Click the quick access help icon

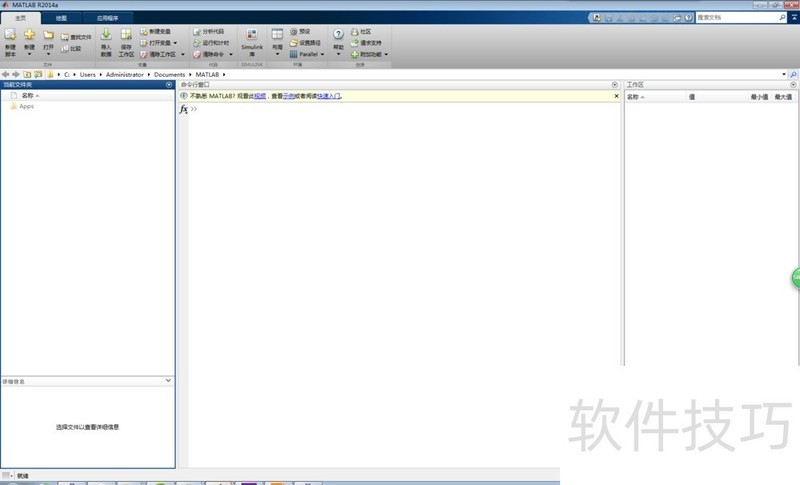(688, 18)
